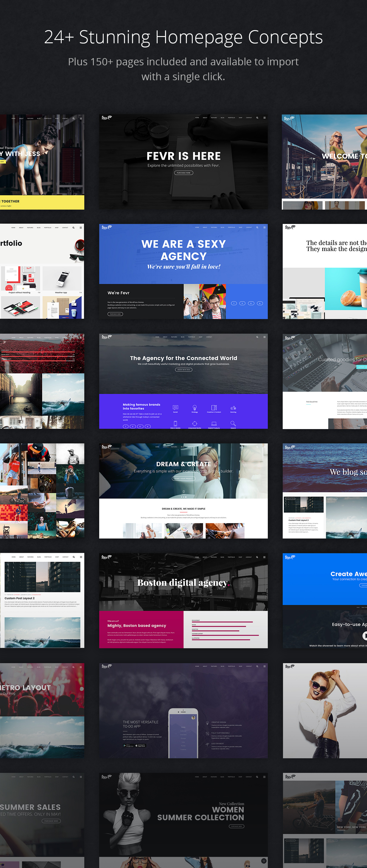Screen dimensions: 367x868
Task: Click search icon in 'Sexy Agency' preview header
Action: pyautogui.click(x=257, y=228)
